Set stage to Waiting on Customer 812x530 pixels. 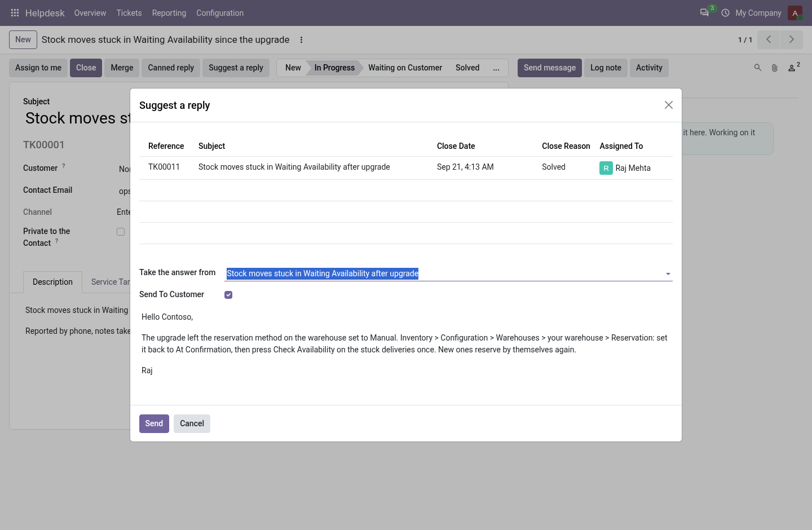[x=405, y=68]
